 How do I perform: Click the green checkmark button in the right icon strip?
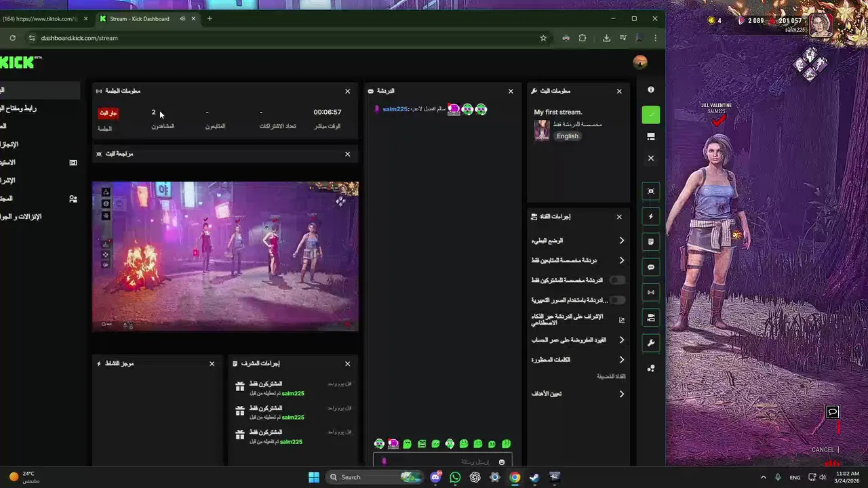[x=651, y=115]
